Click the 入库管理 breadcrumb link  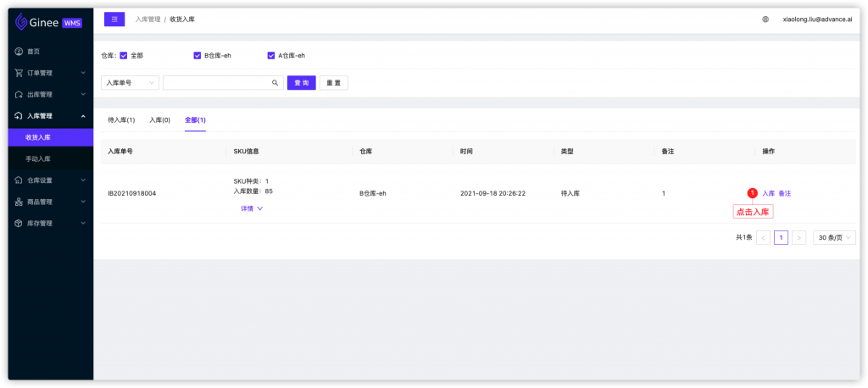point(147,19)
